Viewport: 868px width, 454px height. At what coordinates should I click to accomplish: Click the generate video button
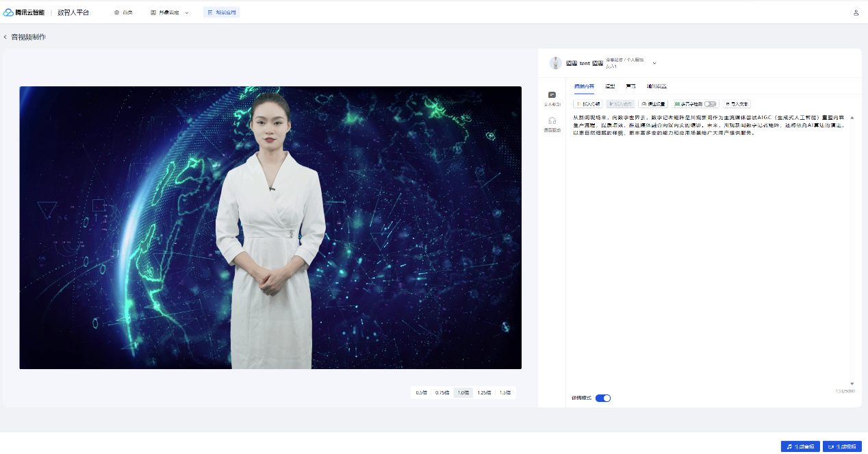click(x=842, y=446)
